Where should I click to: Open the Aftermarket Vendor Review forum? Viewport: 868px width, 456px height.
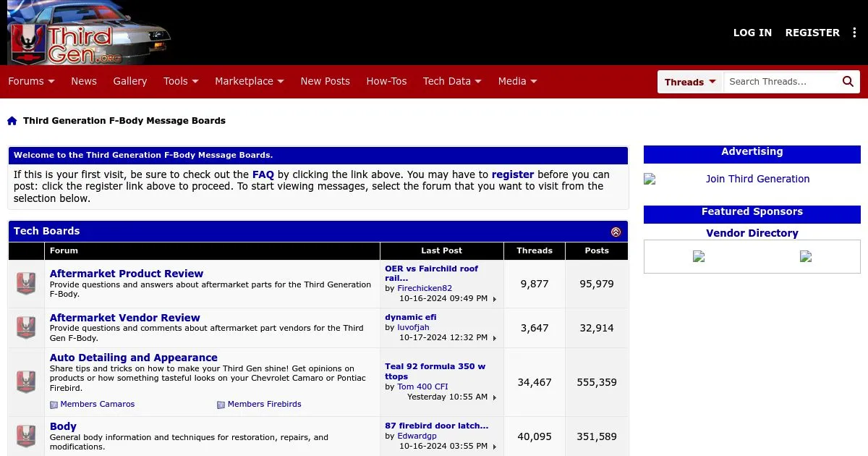pos(125,318)
